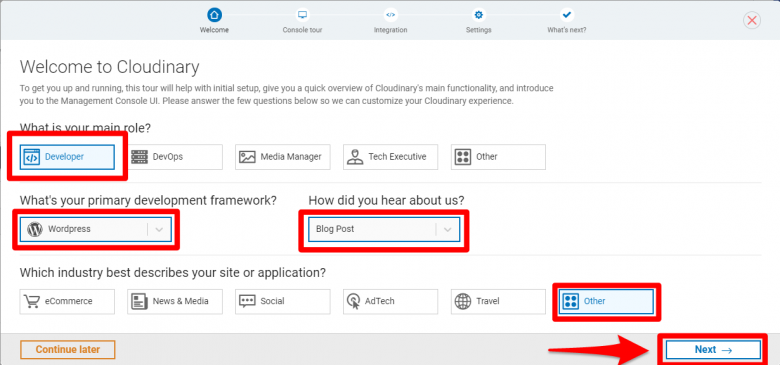The image size is (780, 365).
Task: Click the Welcome step home icon
Action: [x=214, y=15]
